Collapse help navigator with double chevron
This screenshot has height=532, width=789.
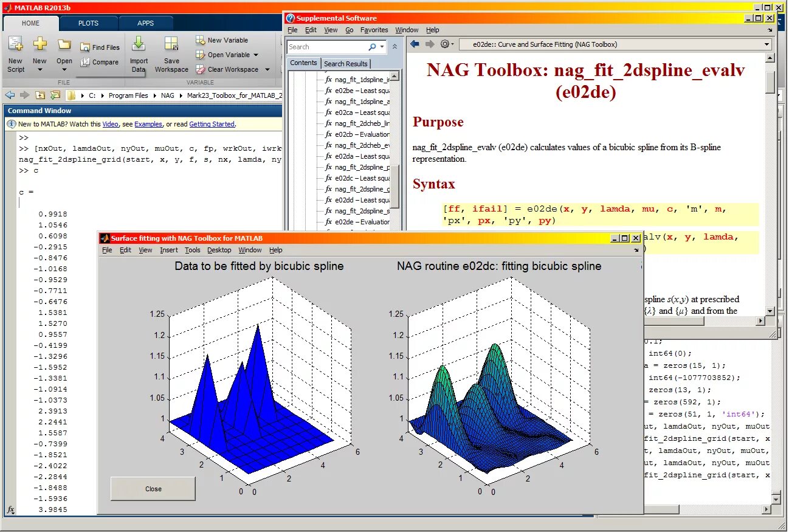coord(394,47)
